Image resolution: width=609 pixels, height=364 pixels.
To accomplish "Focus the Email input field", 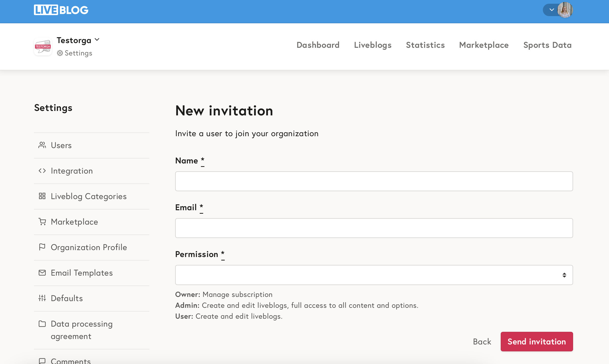I will coord(374,228).
